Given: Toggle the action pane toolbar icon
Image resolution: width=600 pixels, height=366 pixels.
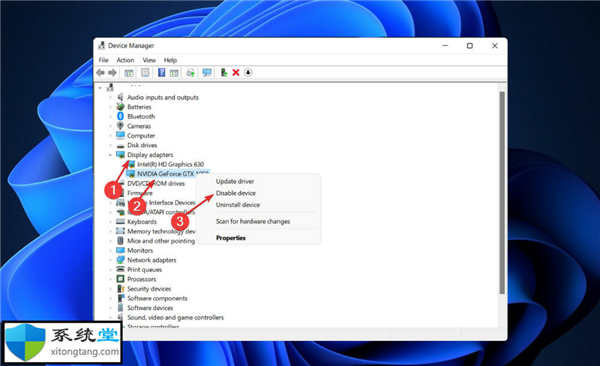Looking at the screenshot, I should [x=174, y=72].
